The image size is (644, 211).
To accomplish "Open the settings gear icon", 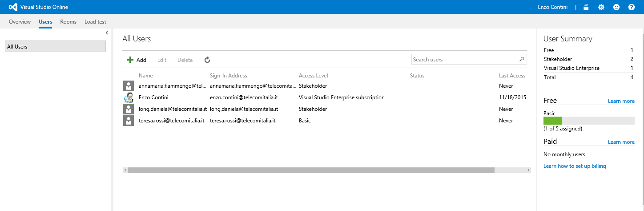I will point(601,7).
